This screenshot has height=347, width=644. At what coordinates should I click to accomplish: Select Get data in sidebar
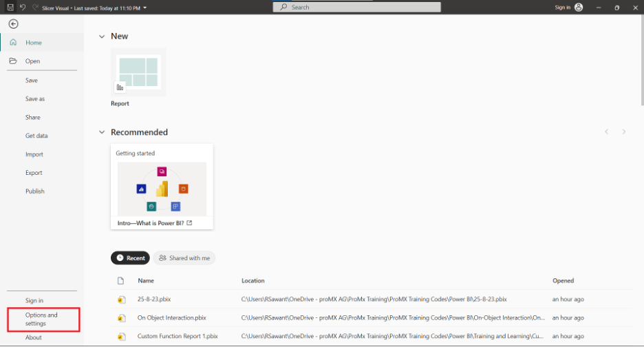pyautogui.click(x=36, y=136)
